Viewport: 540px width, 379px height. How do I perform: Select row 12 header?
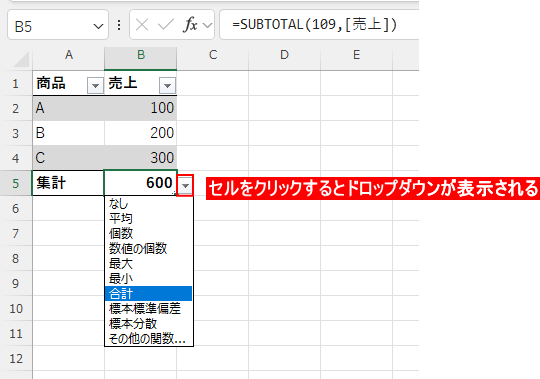click(x=16, y=358)
